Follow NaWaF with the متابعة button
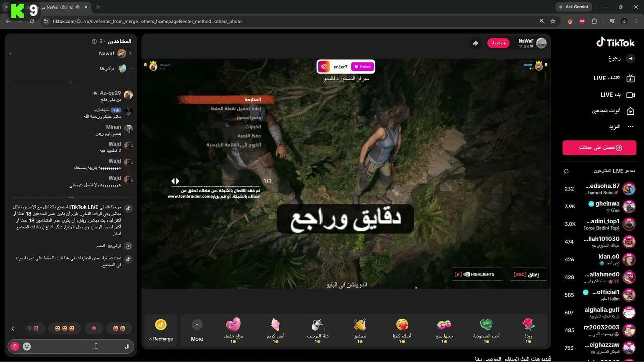The height and width of the screenshot is (362, 644). coord(498,43)
